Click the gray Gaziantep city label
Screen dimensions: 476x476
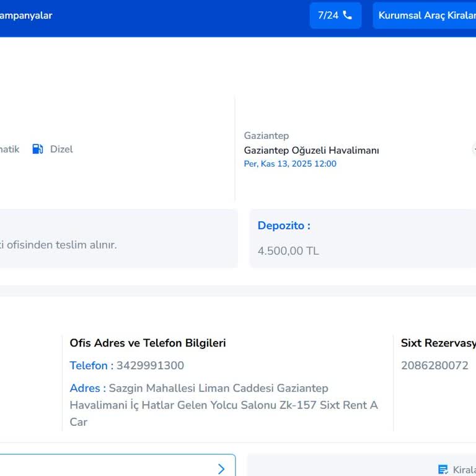[267, 136]
